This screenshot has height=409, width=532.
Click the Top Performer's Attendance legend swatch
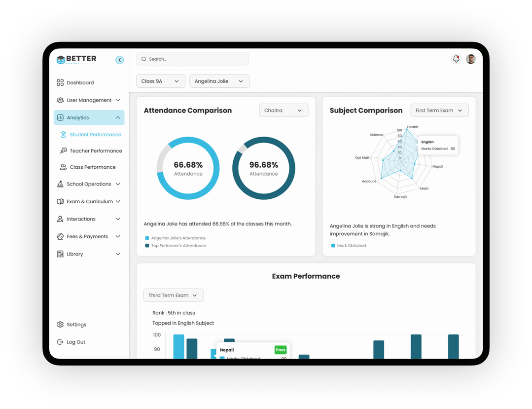click(147, 246)
